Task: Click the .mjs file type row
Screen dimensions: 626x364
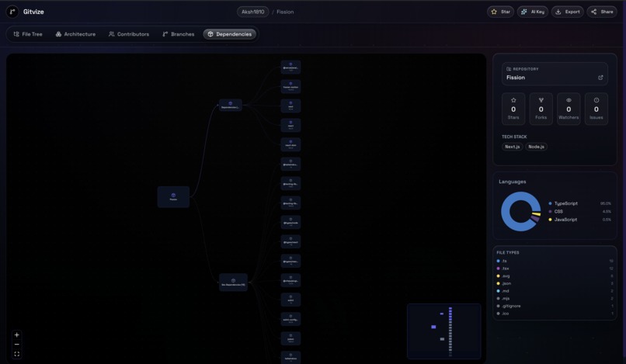Action: tap(555, 299)
